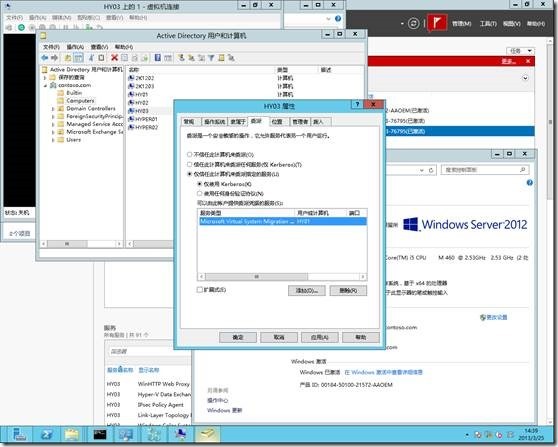This screenshot has height=447, width=558.
Task: Click Apply in the HY03 properties dialog
Action: (x=320, y=337)
